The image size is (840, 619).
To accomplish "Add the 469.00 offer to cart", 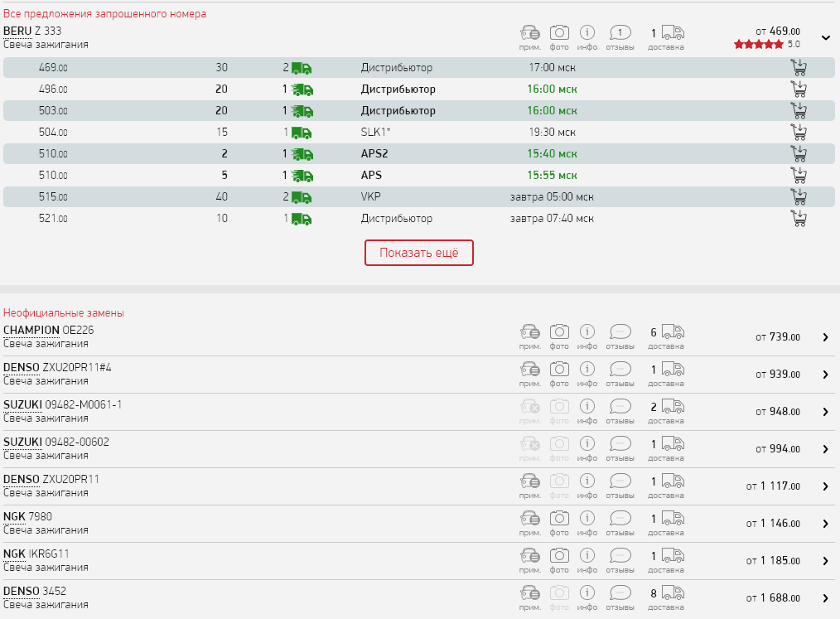I will coord(799,67).
